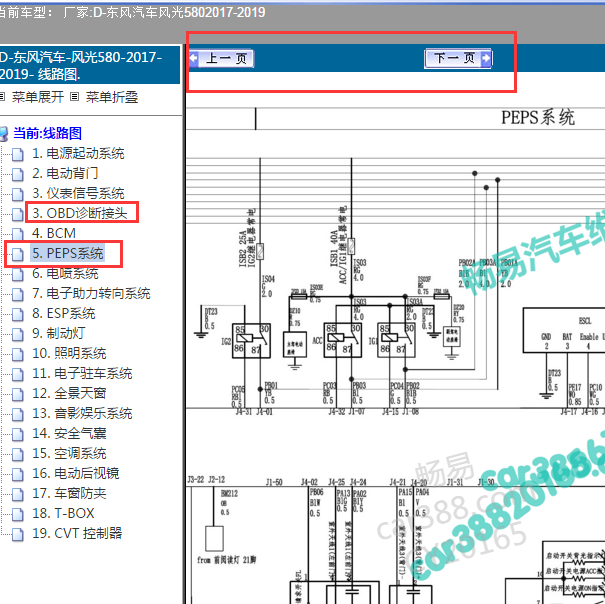Click page icon beside 电子助力转向系统

pyautogui.click(x=17, y=294)
